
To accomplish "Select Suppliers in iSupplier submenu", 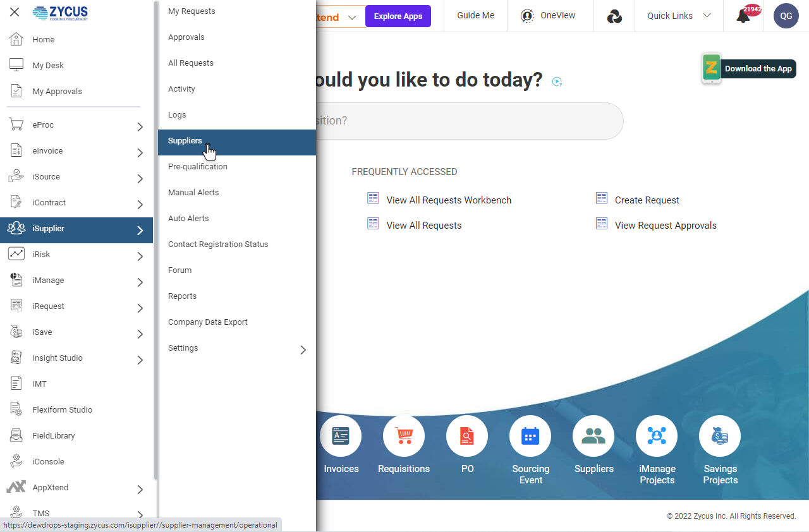I will pyautogui.click(x=185, y=141).
